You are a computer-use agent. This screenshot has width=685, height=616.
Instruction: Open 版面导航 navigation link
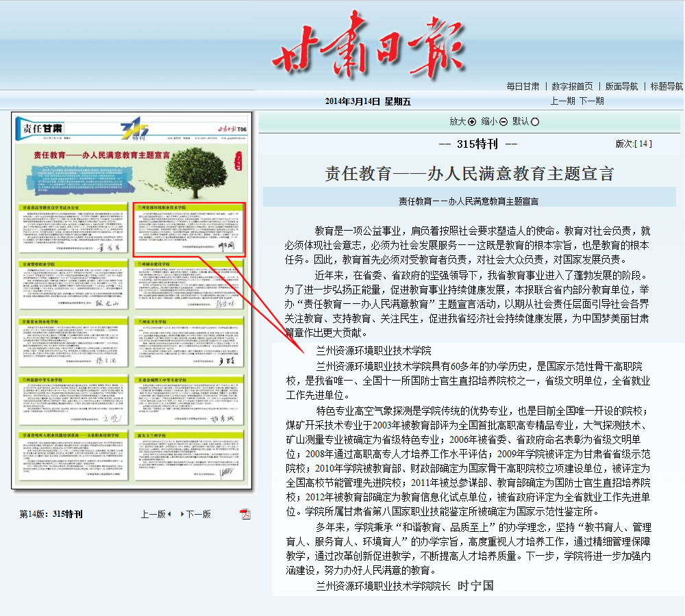click(622, 86)
